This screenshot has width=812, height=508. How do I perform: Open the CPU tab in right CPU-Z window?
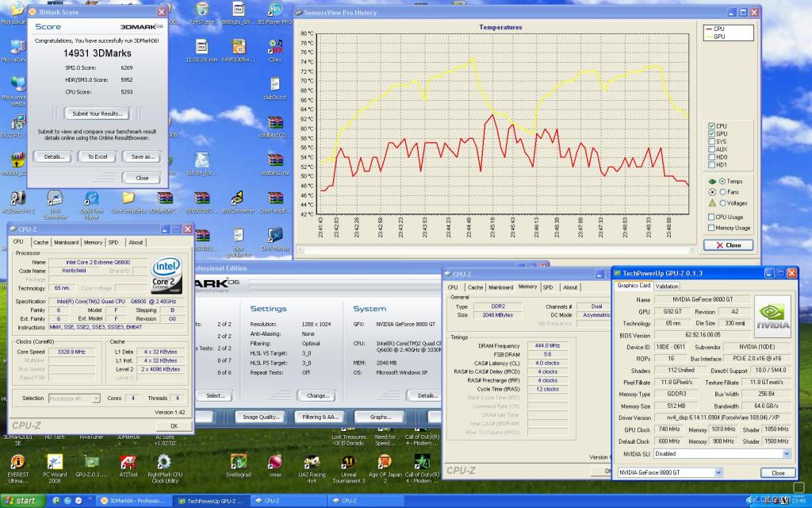(x=453, y=287)
